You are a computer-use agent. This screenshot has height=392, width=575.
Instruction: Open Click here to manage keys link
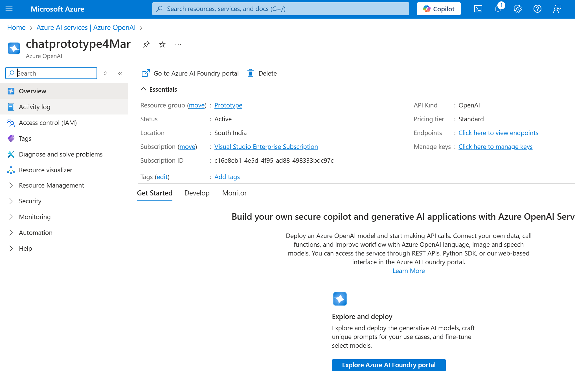coord(495,147)
